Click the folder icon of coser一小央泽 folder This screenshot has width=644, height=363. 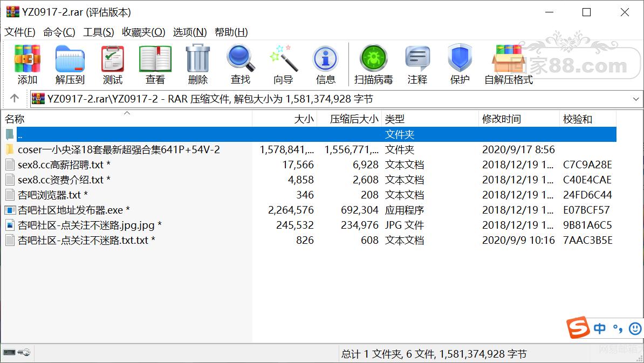point(10,149)
